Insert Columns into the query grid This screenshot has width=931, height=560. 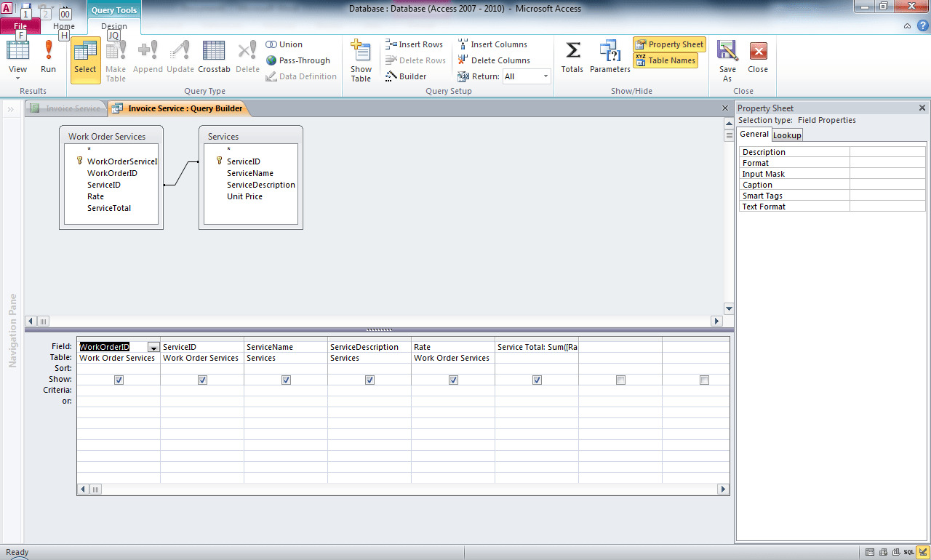coord(492,44)
